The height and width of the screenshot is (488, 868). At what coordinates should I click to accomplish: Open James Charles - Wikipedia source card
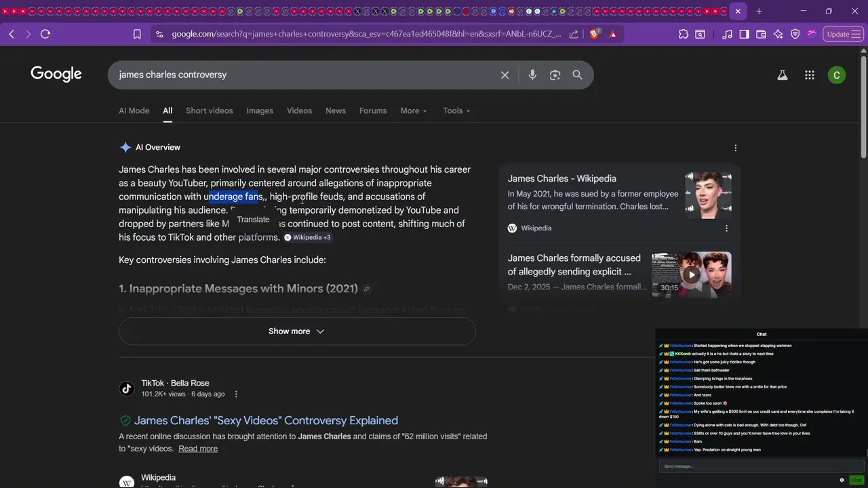click(x=561, y=178)
